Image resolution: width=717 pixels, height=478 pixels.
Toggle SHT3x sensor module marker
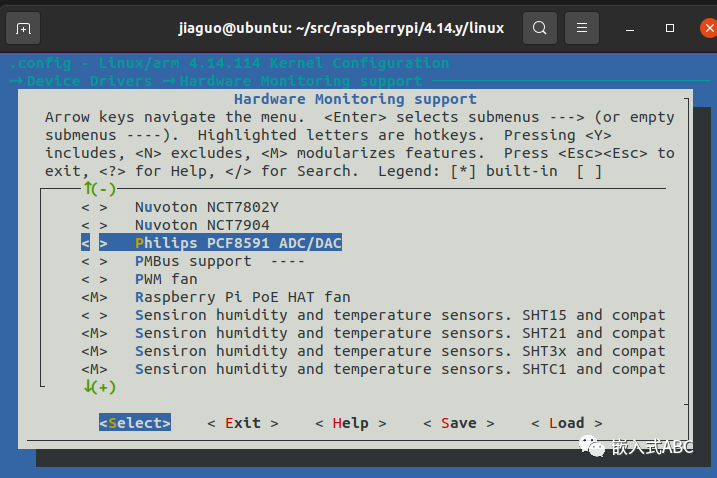point(94,351)
